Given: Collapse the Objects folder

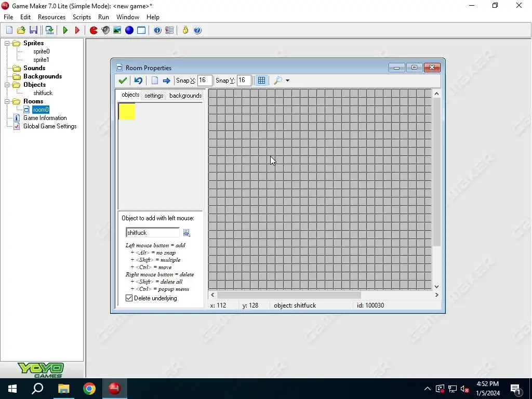Looking at the screenshot, I should (x=7, y=85).
